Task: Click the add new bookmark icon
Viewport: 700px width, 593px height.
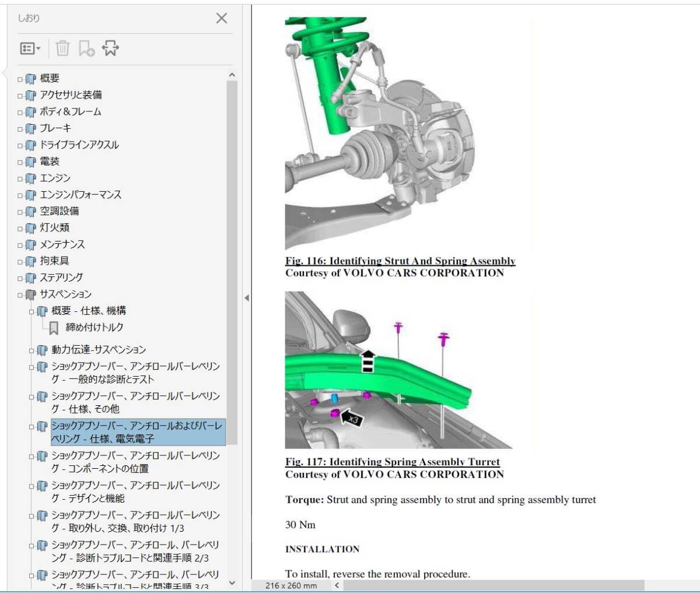Action: (x=86, y=48)
